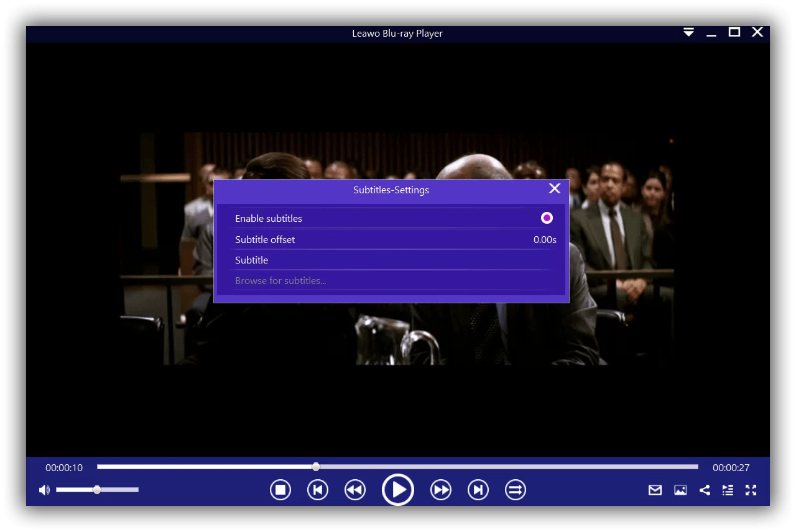Play the paused video
Viewport: 796px width, 532px height.
[398, 490]
